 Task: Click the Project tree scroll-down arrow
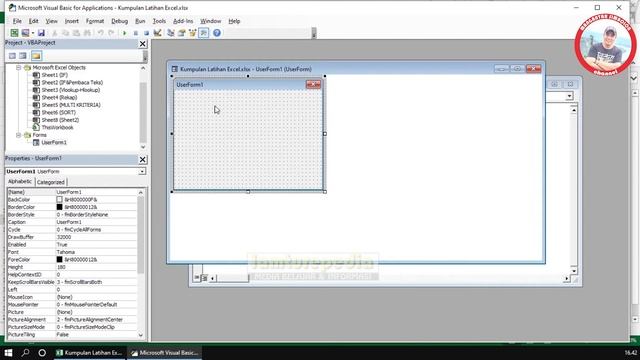[143, 147]
